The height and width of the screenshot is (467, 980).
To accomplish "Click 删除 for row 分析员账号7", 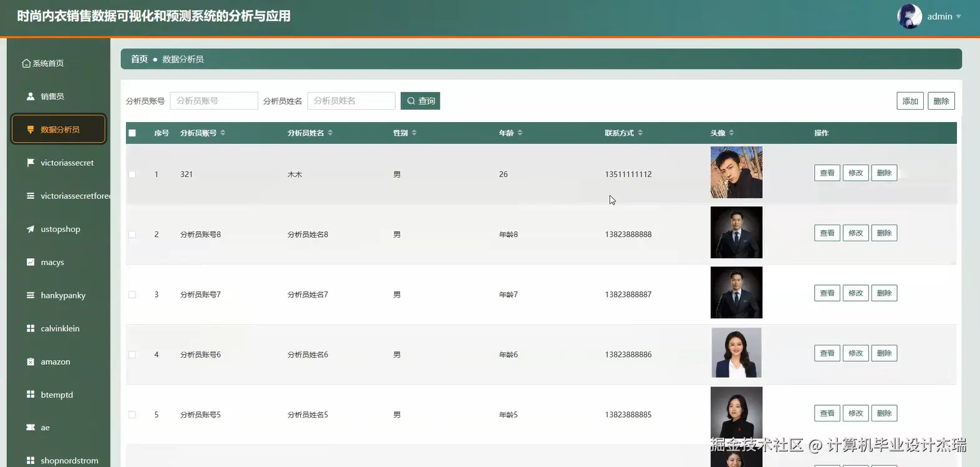I will [884, 293].
